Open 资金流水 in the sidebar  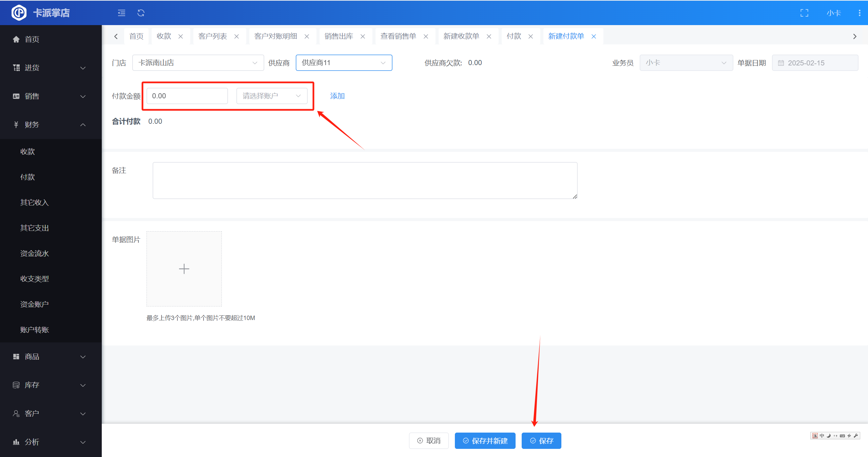[x=34, y=253]
